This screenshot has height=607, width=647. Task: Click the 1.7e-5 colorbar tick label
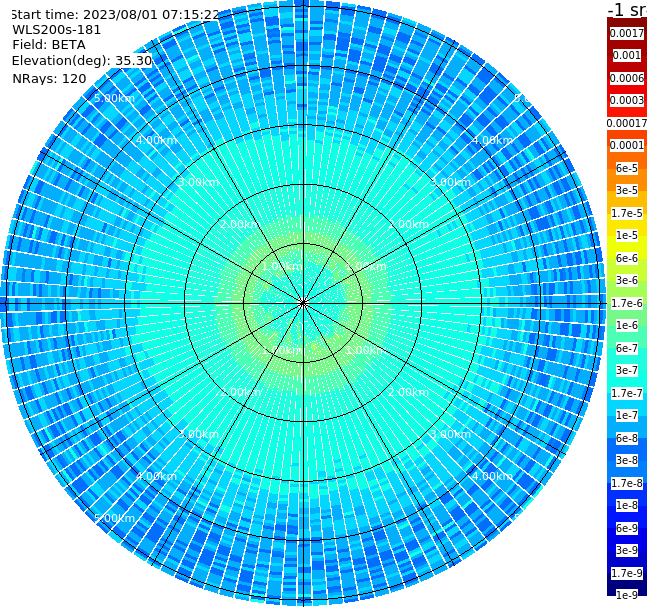[627, 213]
